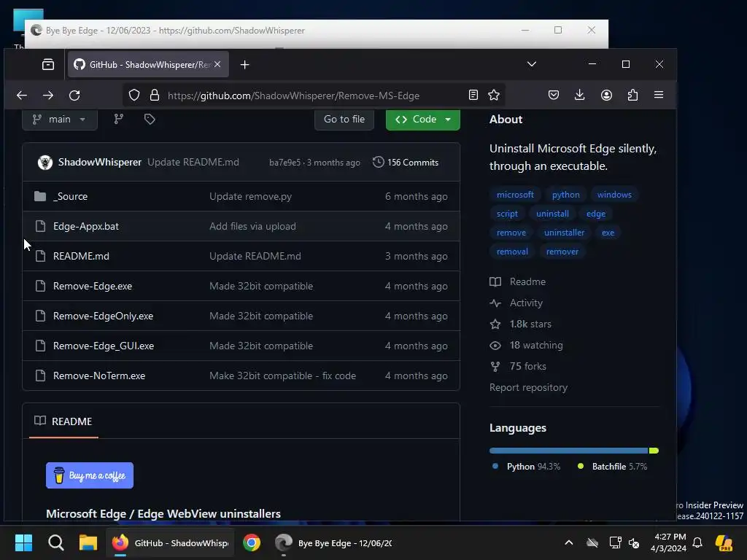Image resolution: width=747 pixels, height=560 pixels.
Task: Click the Buy me a coffee badge
Action: coord(90,475)
